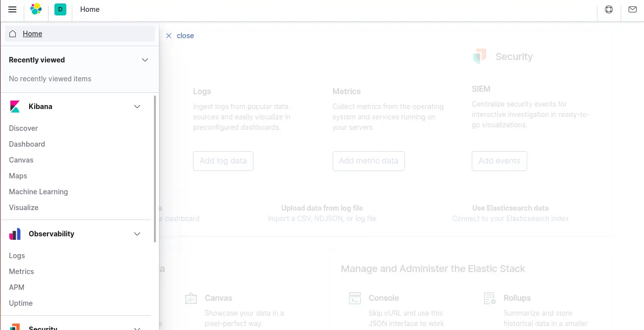Go to Home in the sidebar
Screen dimensions: 644x330
80,34
